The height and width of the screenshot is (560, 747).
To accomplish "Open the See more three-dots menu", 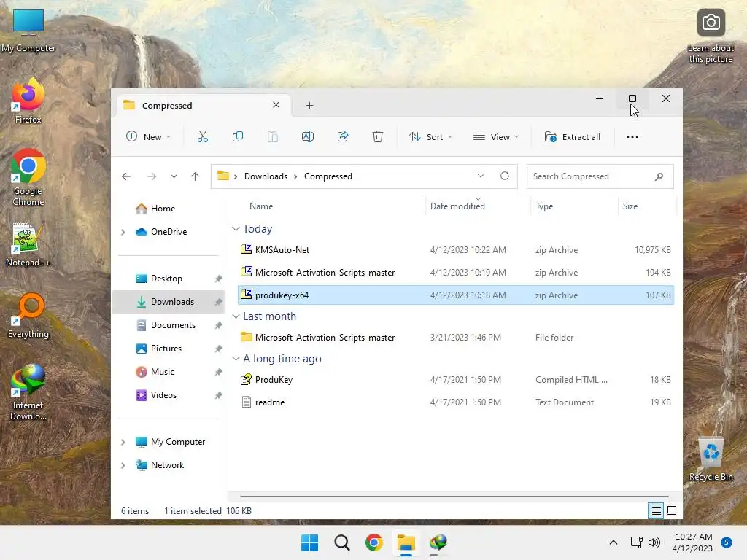I will click(632, 136).
